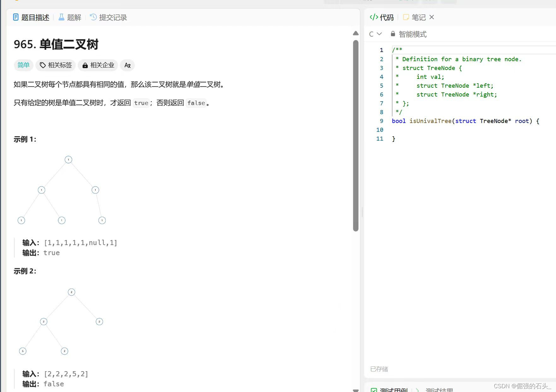Click the 'struct TreeNode {' comment line
Viewport: 556px width, 392px height.
click(432, 68)
